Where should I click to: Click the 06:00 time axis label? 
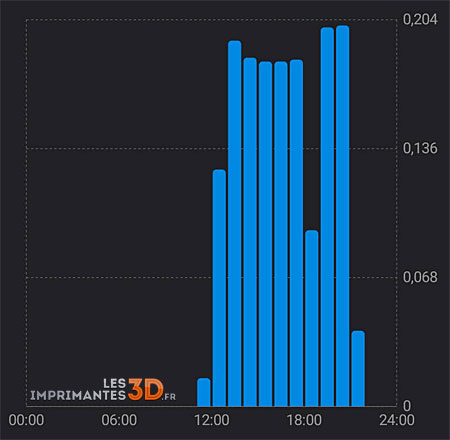coord(119,420)
